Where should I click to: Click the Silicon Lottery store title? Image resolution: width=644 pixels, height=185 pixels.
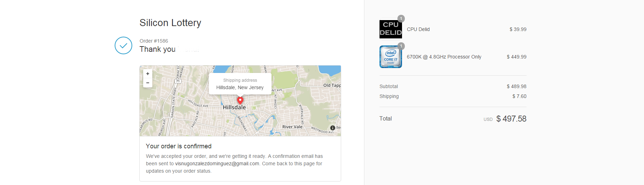(x=170, y=23)
